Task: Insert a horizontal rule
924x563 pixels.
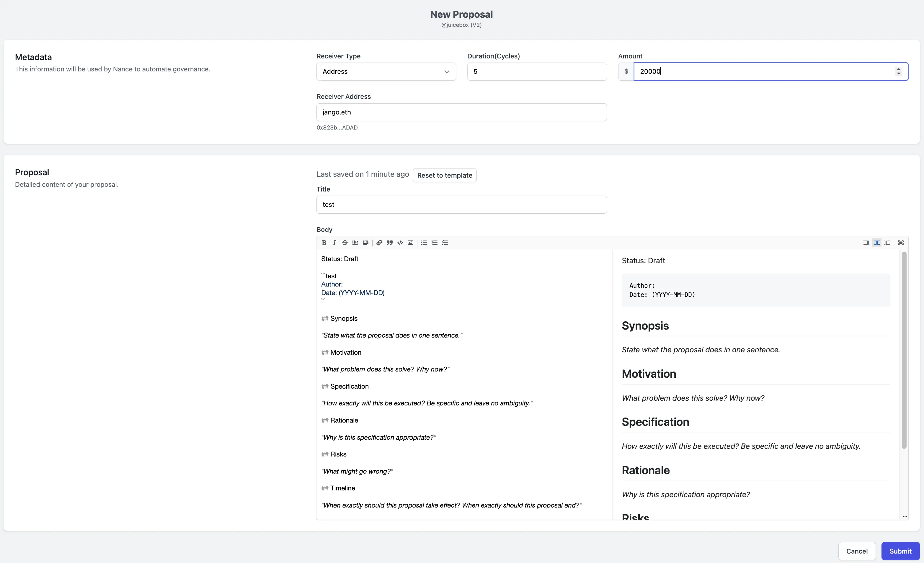Action: pyautogui.click(x=355, y=243)
